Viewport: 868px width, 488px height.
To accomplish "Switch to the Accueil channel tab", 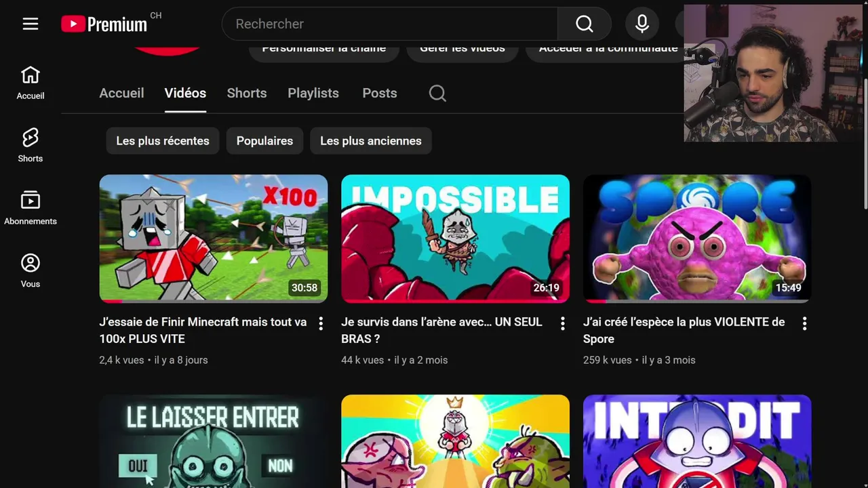I will coord(122,93).
